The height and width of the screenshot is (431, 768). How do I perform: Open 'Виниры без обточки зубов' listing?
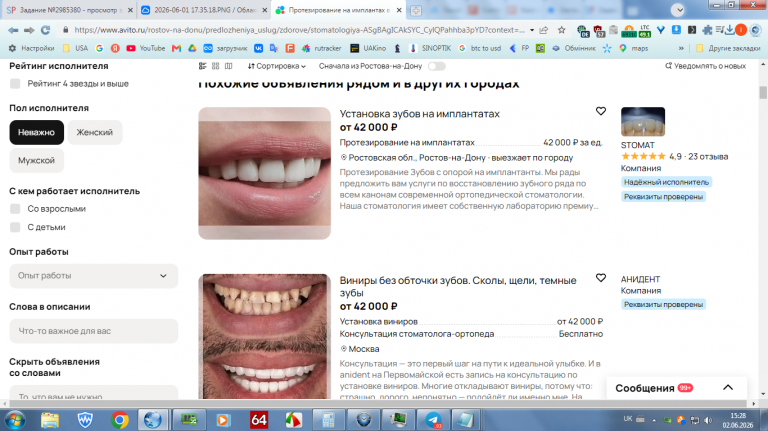tap(458, 287)
